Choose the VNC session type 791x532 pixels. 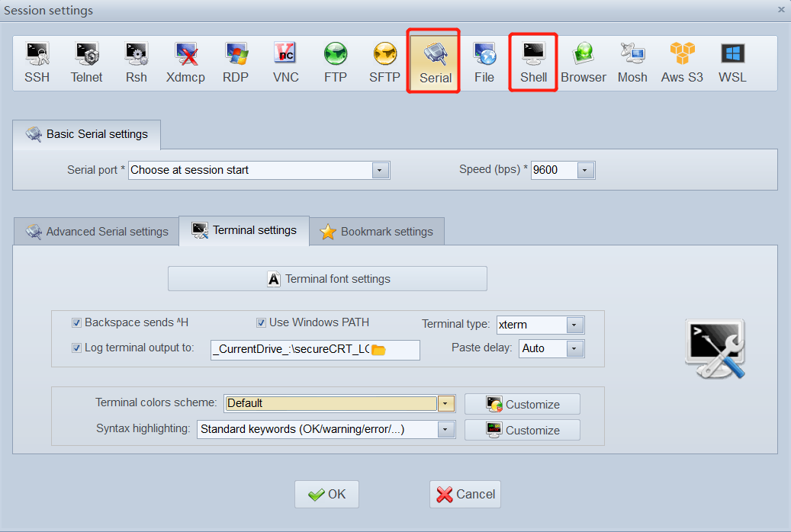(x=285, y=62)
